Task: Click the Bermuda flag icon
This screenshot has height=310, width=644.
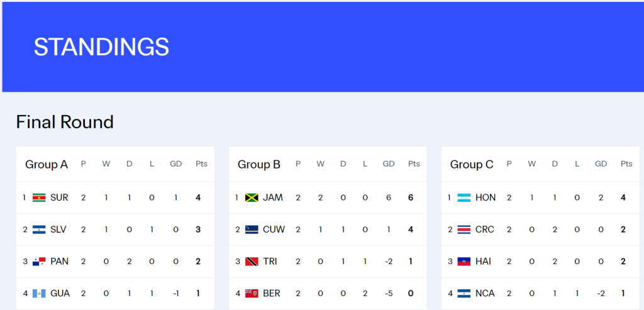Action: tap(252, 294)
